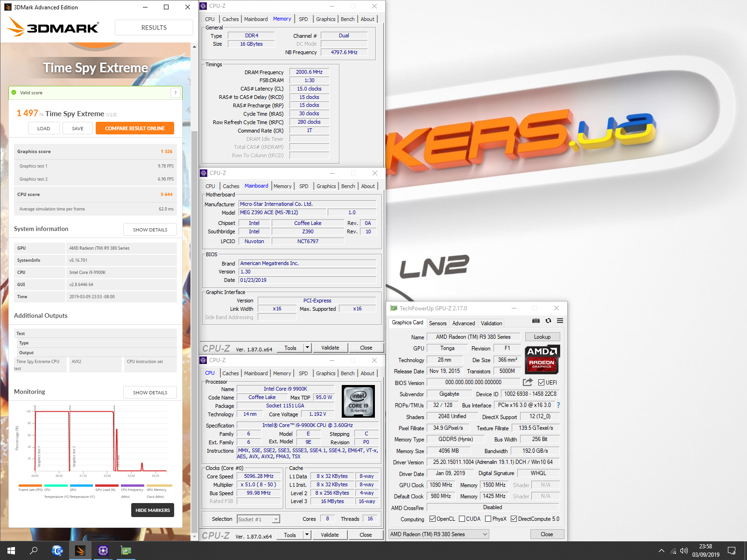Click Validate in Mainboard CPU-Z window

click(330, 348)
